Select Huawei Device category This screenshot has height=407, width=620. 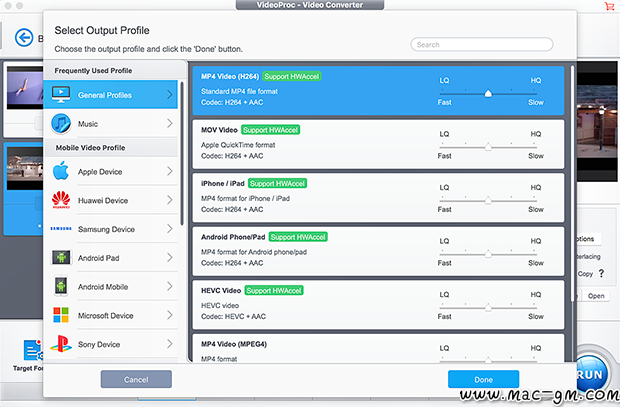point(110,200)
